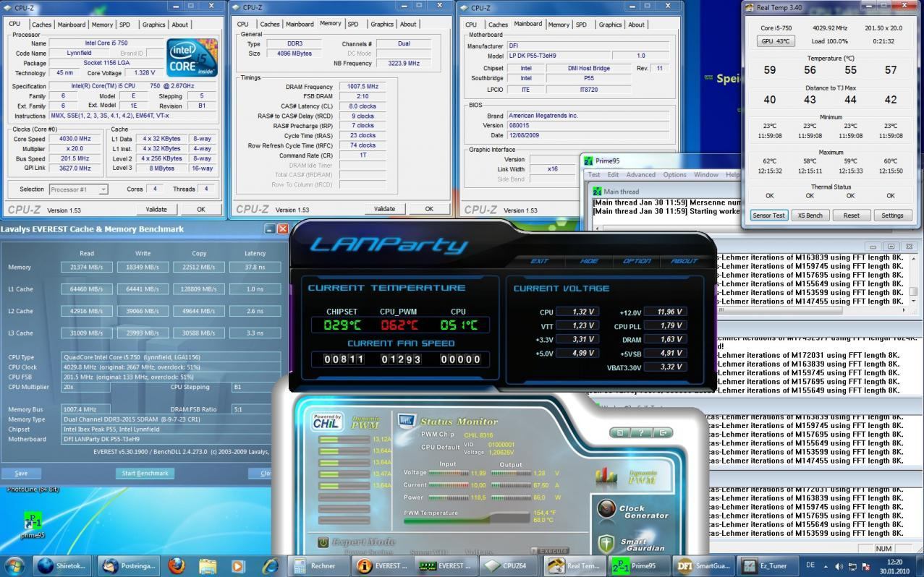Click the Dynamic PWM bar chart icon
Screen dimensions: 924x577
coord(606,475)
